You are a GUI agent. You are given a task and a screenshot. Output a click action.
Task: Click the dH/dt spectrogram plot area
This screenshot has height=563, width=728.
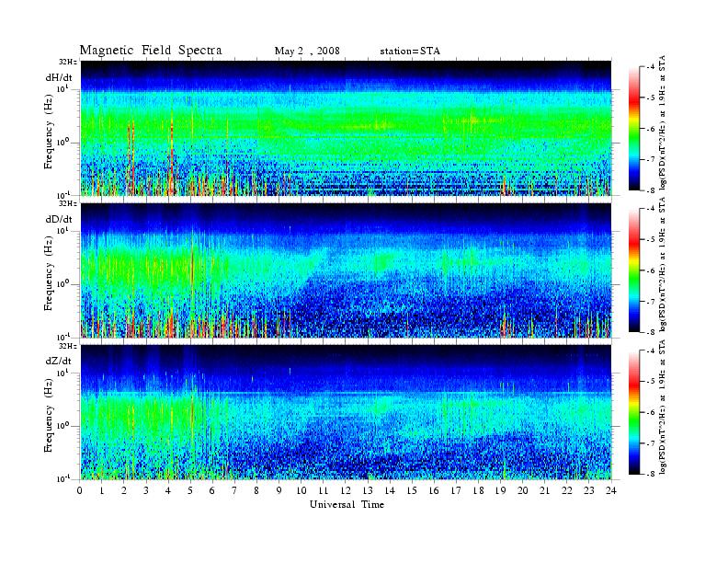(x=346, y=128)
